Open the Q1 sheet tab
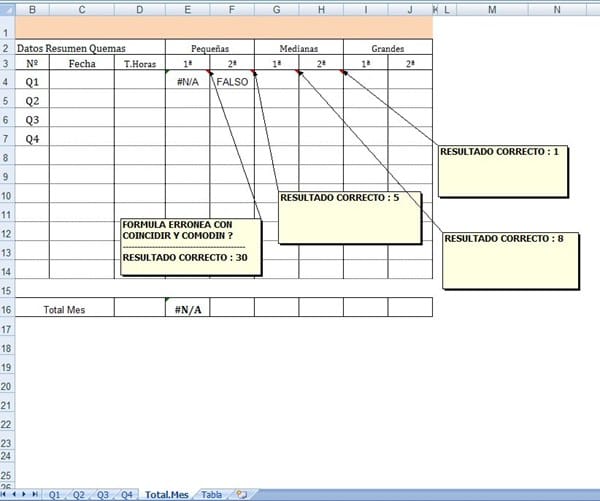 coord(54,495)
